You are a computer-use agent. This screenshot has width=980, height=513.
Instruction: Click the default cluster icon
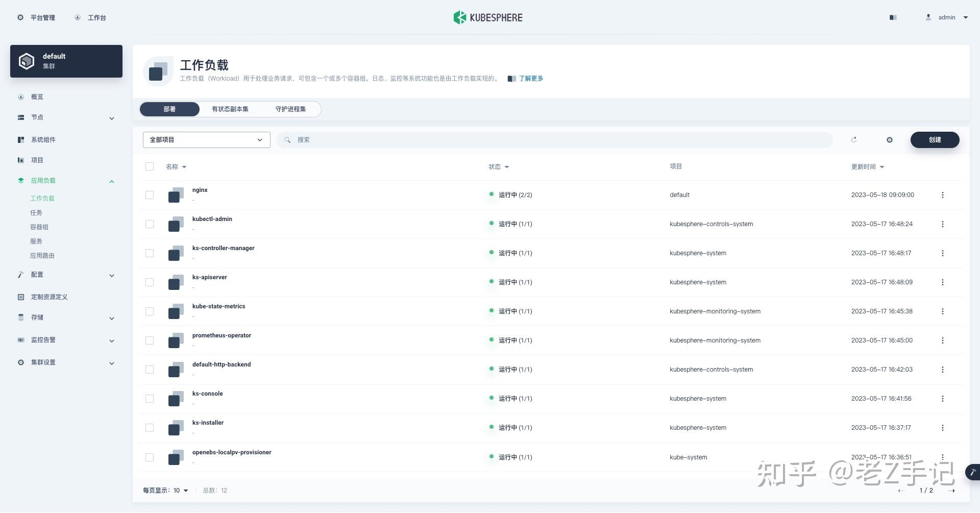[x=27, y=61]
